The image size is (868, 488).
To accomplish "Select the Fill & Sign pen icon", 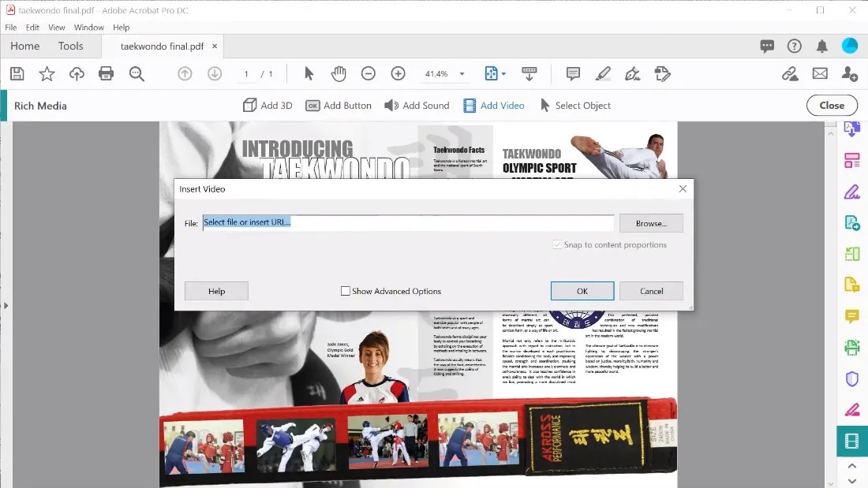I will click(x=853, y=409).
